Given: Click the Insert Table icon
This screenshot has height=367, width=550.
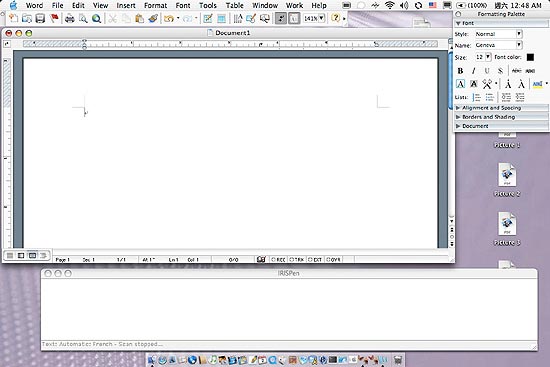Looking at the screenshot, I should [x=221, y=18].
